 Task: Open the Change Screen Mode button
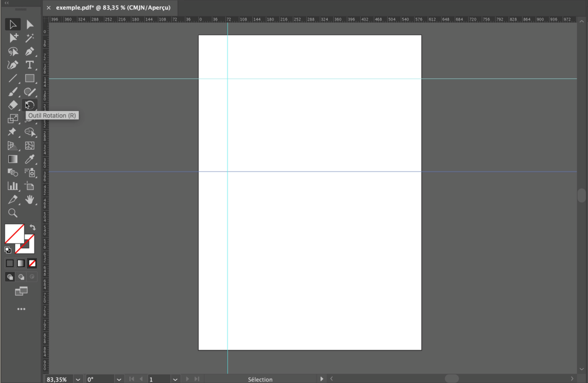coord(21,291)
